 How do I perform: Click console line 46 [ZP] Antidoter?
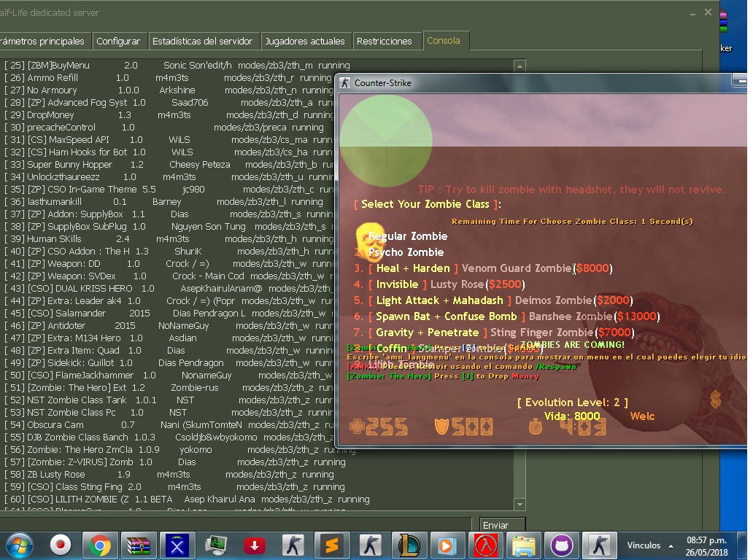pyautogui.click(x=168, y=326)
